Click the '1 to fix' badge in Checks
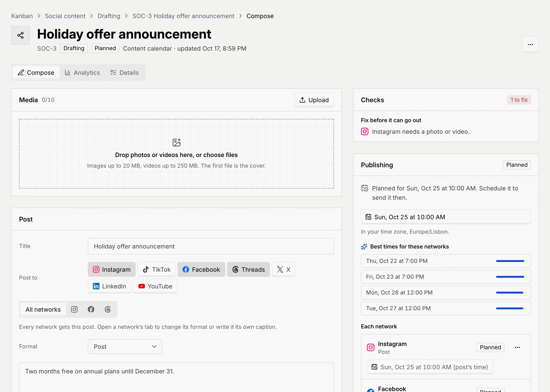Image resolution: width=550 pixels, height=392 pixels. tap(519, 100)
